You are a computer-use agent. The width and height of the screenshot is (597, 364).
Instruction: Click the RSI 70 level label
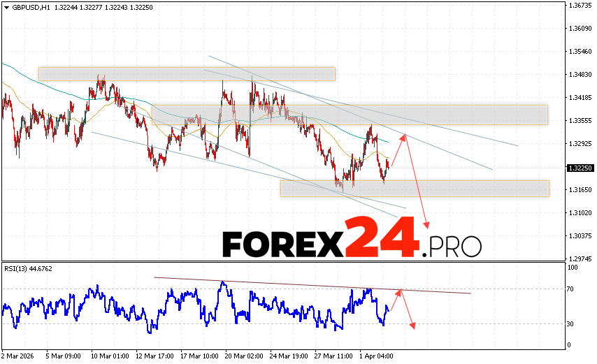(x=571, y=289)
